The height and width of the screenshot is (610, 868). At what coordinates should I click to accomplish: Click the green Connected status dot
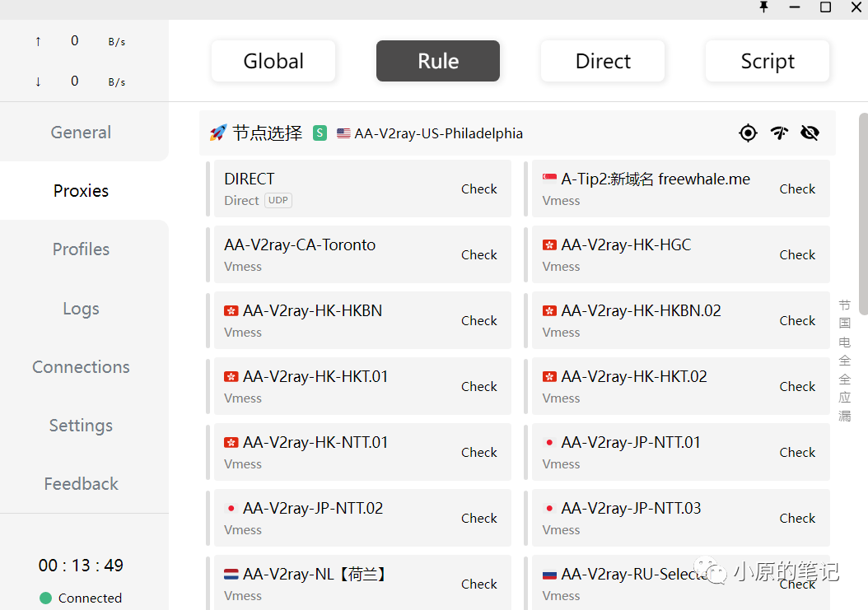click(x=45, y=598)
